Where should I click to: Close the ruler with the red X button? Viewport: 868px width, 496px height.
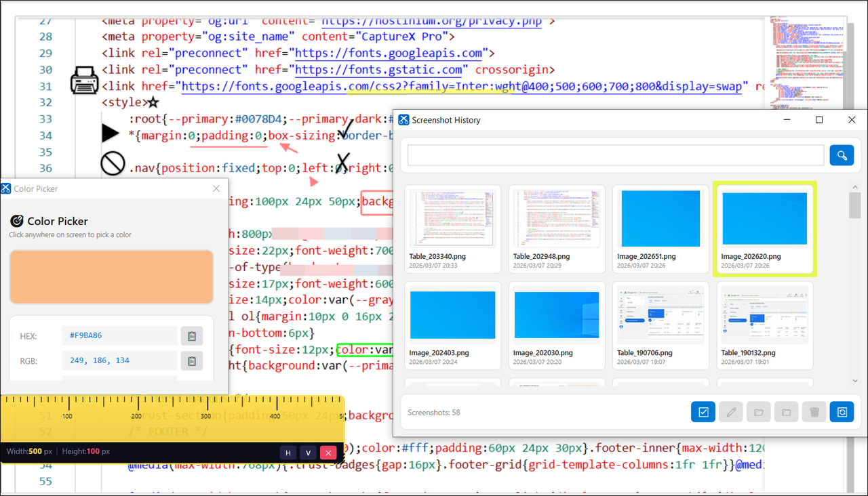pyautogui.click(x=328, y=452)
